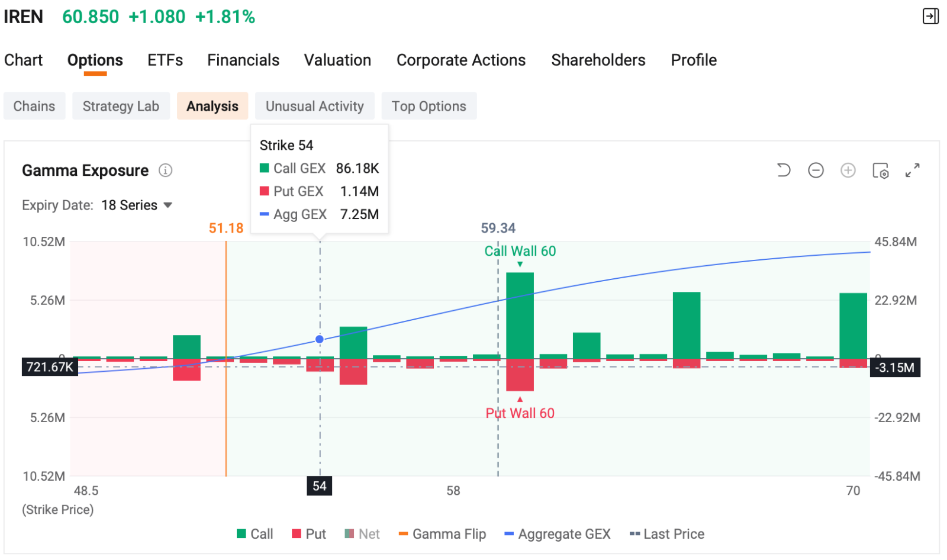Reset chart with the undo arrow icon

pos(784,170)
